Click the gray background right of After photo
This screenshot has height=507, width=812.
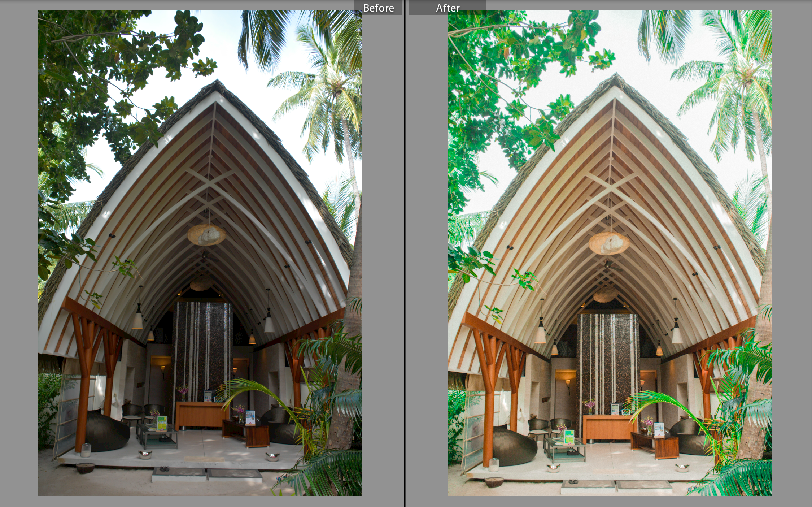(x=792, y=253)
